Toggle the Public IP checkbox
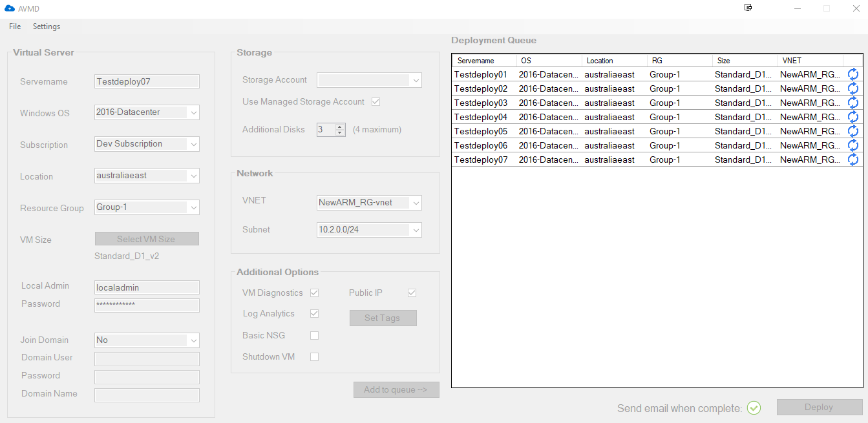 pyautogui.click(x=412, y=293)
